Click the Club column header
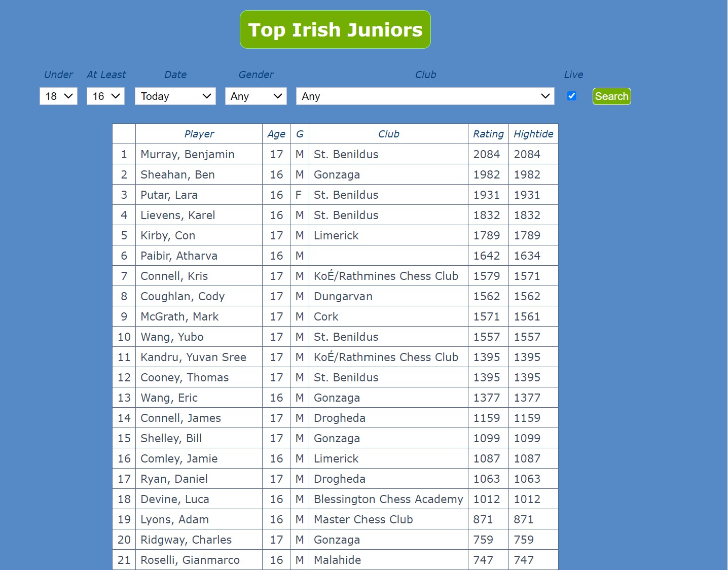This screenshot has height=570, width=728. click(388, 134)
